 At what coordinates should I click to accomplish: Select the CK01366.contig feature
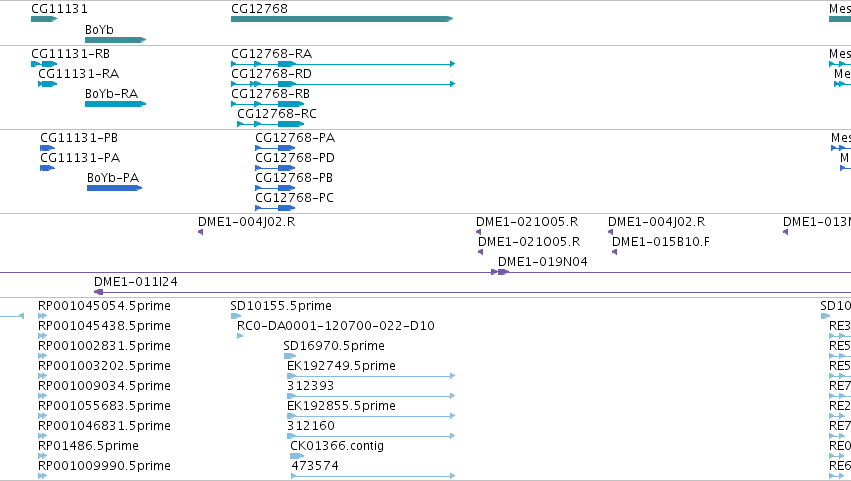point(297,457)
